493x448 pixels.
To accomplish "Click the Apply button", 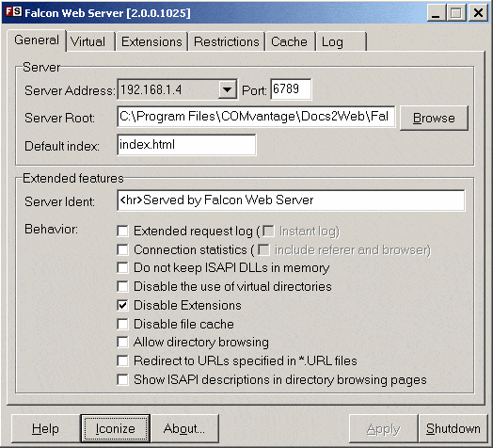I will point(384,428).
